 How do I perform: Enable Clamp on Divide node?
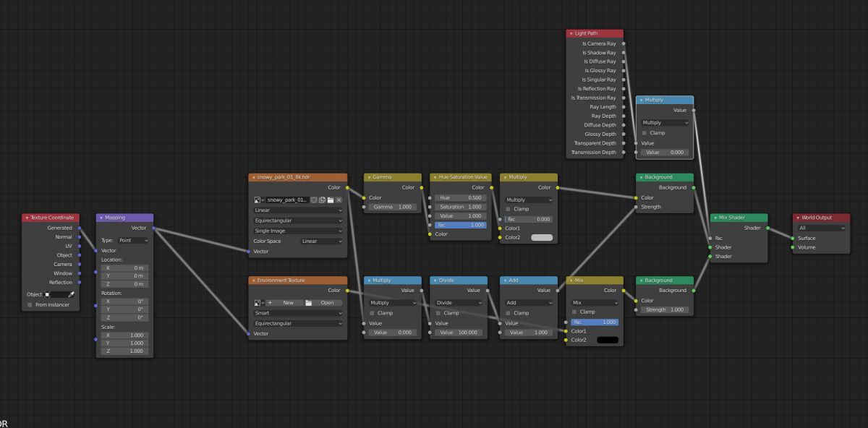(438, 313)
